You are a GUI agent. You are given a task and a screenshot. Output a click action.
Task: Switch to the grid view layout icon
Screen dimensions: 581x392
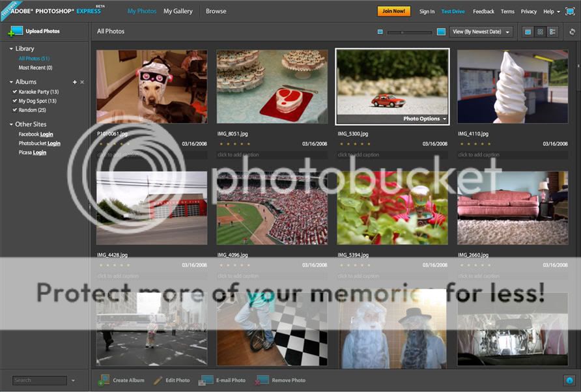coord(540,31)
